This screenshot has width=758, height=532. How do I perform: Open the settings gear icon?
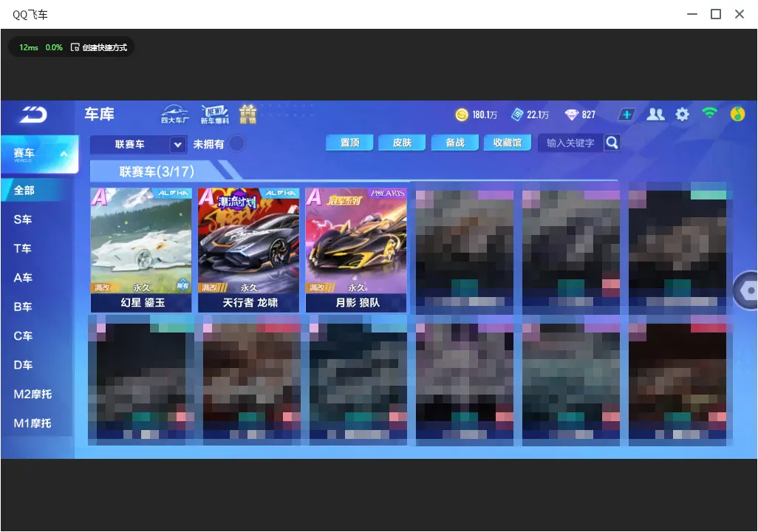coord(682,115)
